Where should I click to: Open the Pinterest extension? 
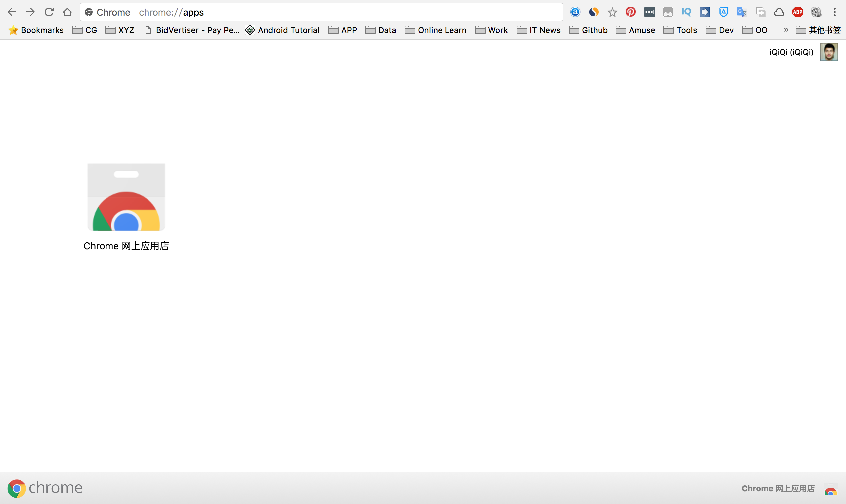point(631,12)
